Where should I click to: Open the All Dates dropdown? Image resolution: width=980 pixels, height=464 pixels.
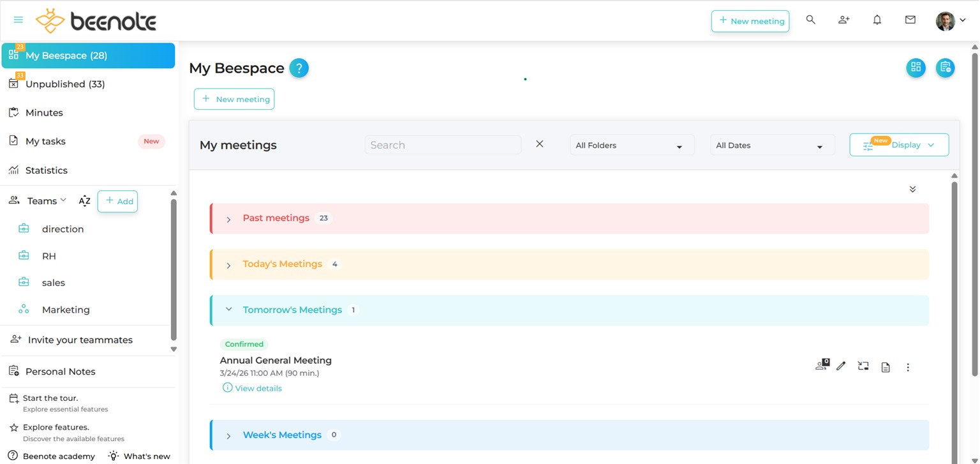(x=771, y=146)
